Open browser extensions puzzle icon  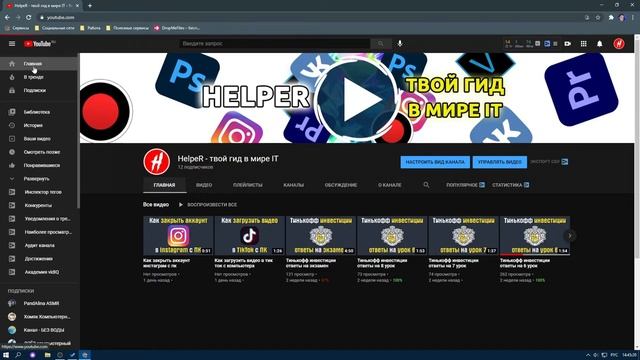[x=611, y=18]
